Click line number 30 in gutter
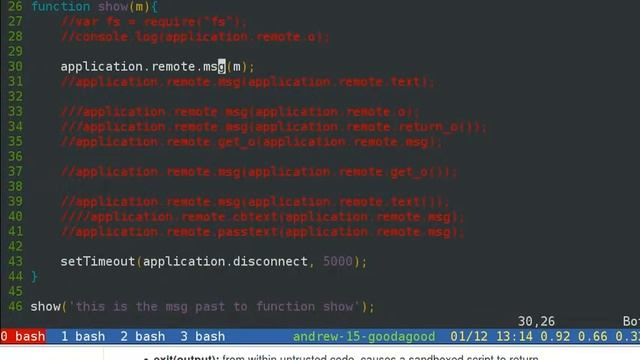Viewport: 640px width, 360px height. (x=15, y=67)
